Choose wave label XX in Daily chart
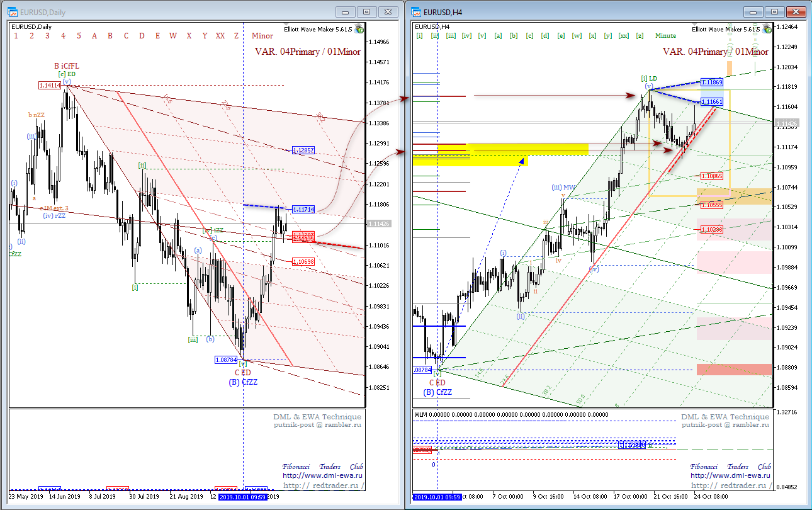The height and width of the screenshot is (510, 812). click(x=220, y=36)
